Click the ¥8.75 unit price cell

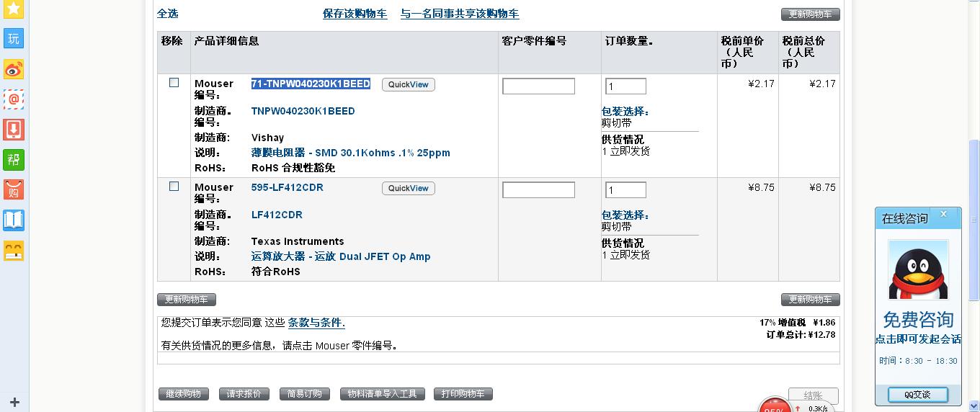click(761, 187)
